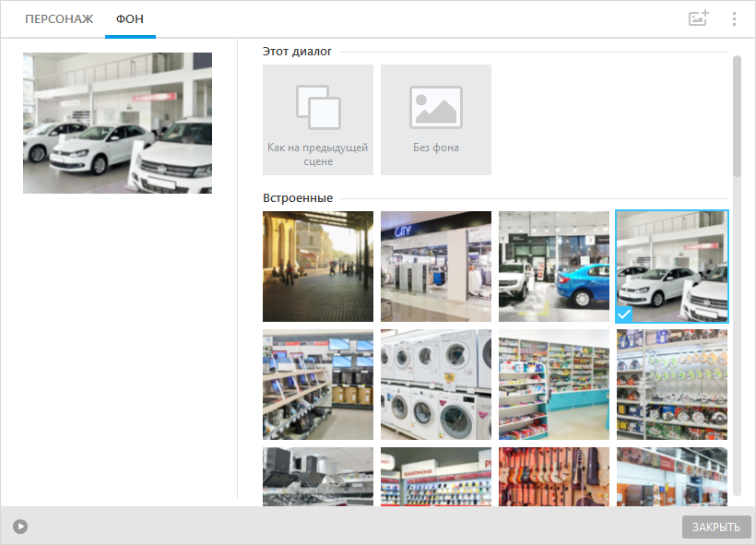Viewport: 756px width, 545px height.
Task: Select the blue car showroom background
Action: click(x=554, y=267)
